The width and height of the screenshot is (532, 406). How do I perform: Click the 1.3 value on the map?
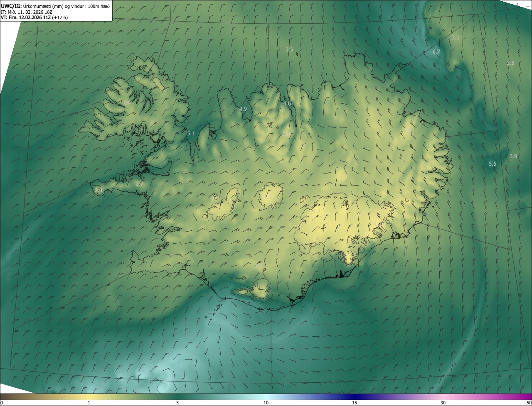268,196
